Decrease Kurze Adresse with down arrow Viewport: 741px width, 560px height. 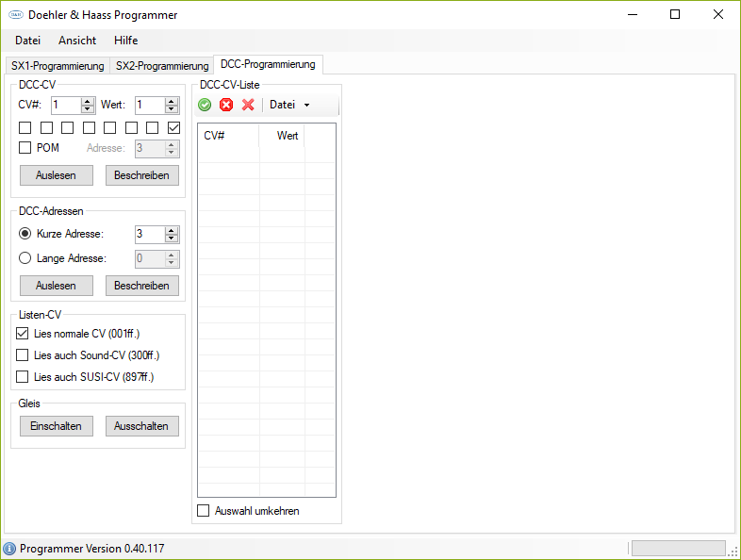click(172, 239)
